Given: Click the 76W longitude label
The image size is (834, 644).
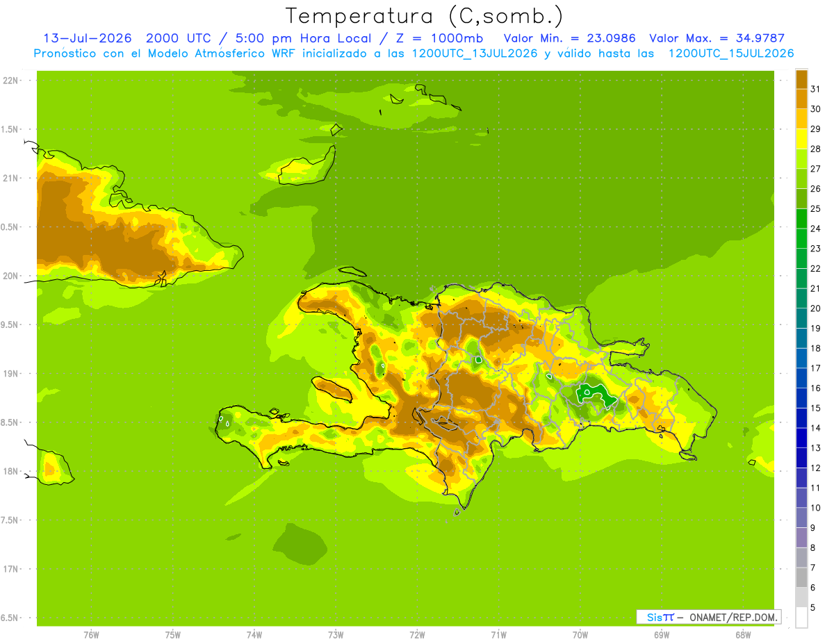Looking at the screenshot, I should 91,634.
